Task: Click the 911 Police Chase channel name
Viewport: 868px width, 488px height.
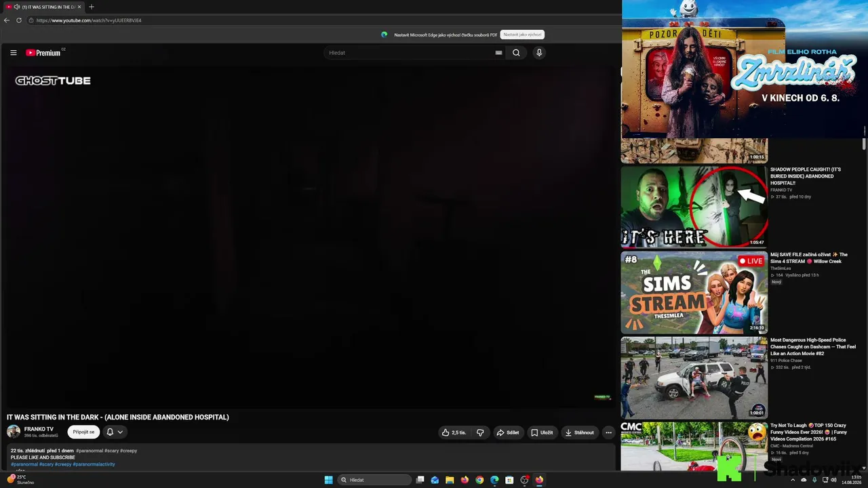Action: 786,361
